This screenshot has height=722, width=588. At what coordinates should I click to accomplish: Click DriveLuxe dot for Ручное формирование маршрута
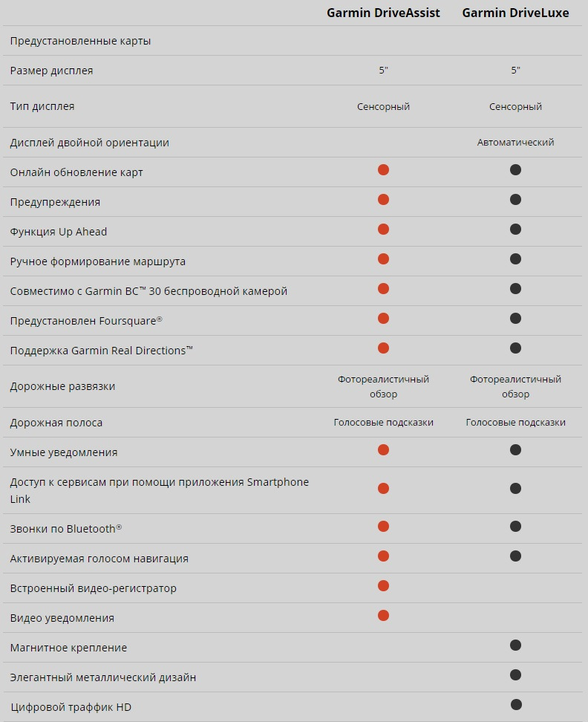coord(515,259)
